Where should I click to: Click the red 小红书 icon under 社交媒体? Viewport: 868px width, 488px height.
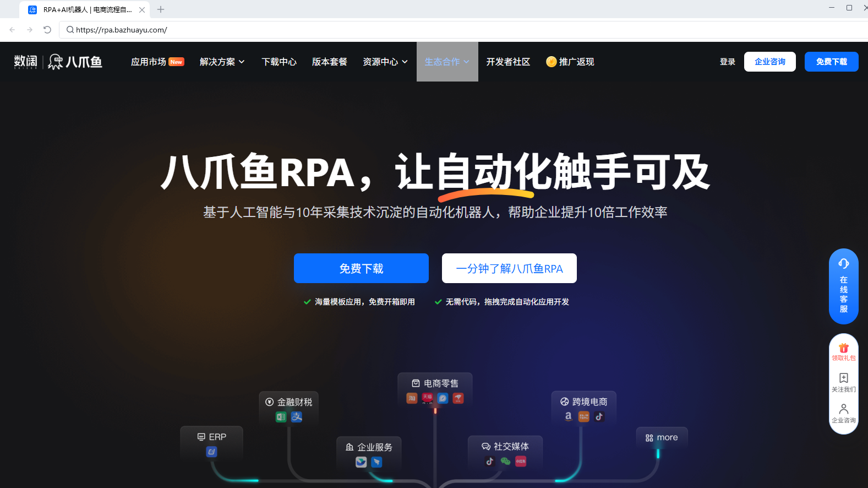(521, 462)
